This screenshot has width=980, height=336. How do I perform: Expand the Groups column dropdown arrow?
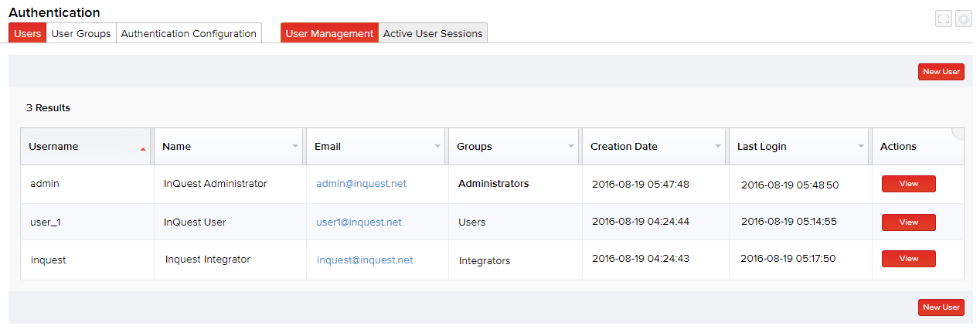point(571,147)
